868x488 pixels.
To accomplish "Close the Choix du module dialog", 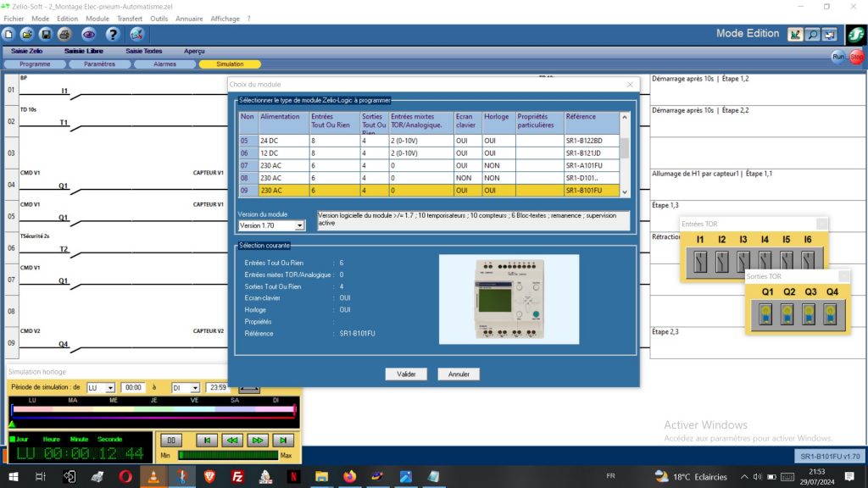I will tap(630, 84).
